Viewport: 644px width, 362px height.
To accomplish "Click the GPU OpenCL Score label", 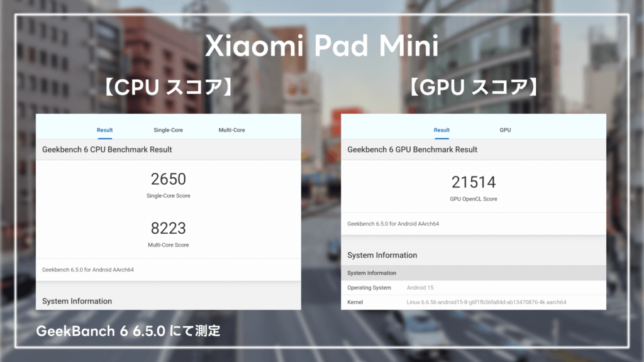I will [x=474, y=199].
